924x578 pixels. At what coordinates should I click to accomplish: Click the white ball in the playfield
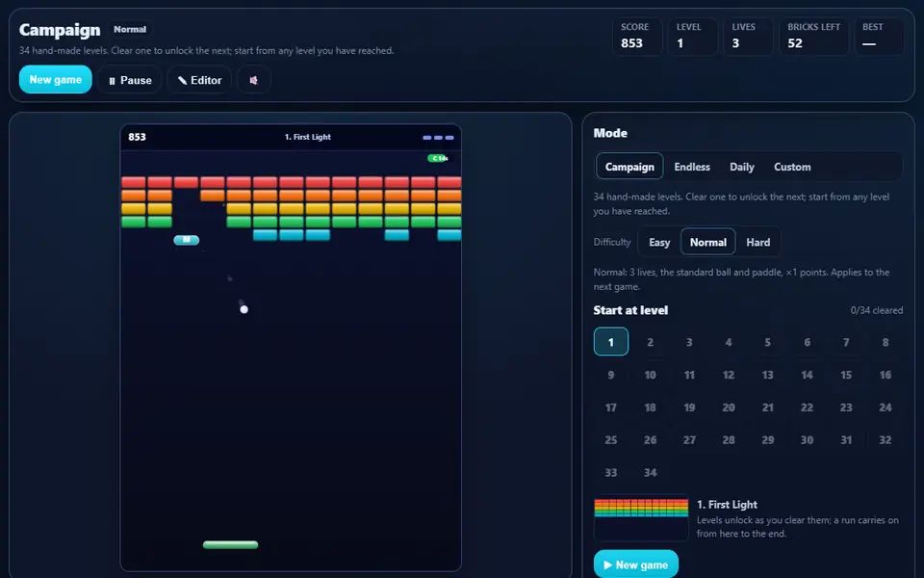pyautogui.click(x=244, y=309)
